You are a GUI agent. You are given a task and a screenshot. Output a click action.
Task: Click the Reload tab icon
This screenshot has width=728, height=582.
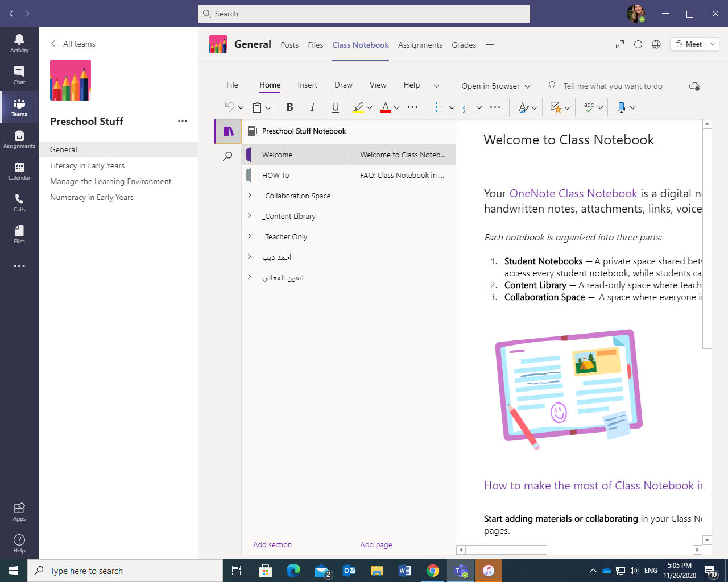638,44
